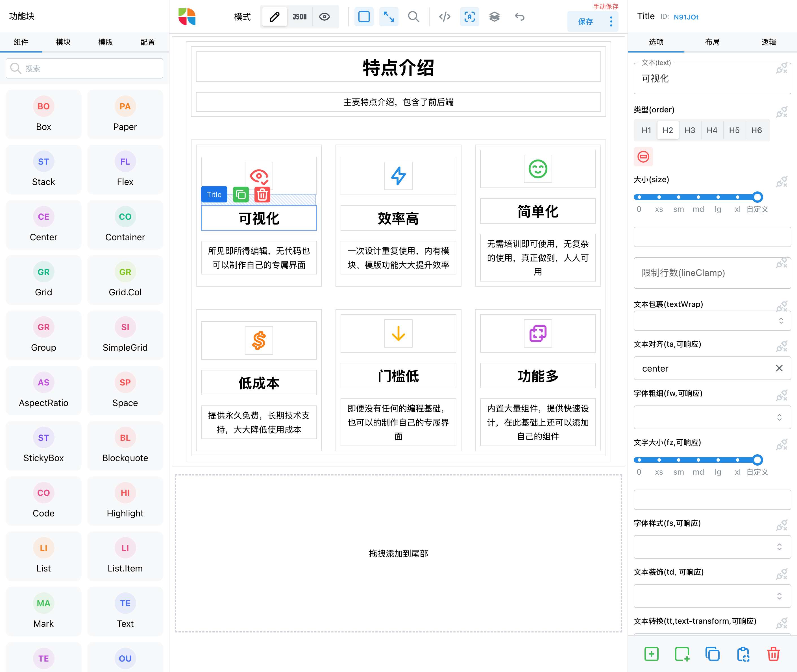The width and height of the screenshot is (797, 672).
Task: Click the bottom red delete trash icon
Action: click(773, 654)
